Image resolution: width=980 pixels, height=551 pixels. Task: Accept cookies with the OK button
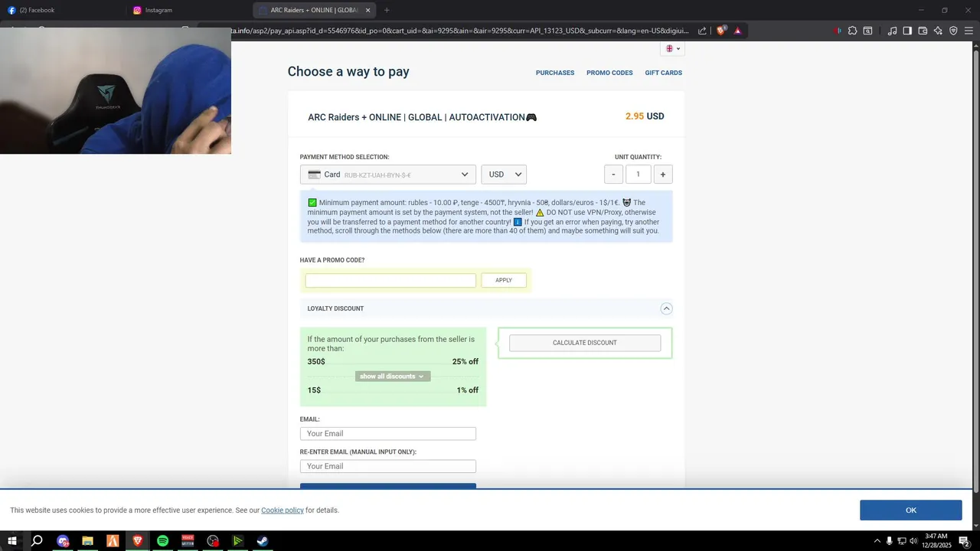pyautogui.click(x=910, y=510)
